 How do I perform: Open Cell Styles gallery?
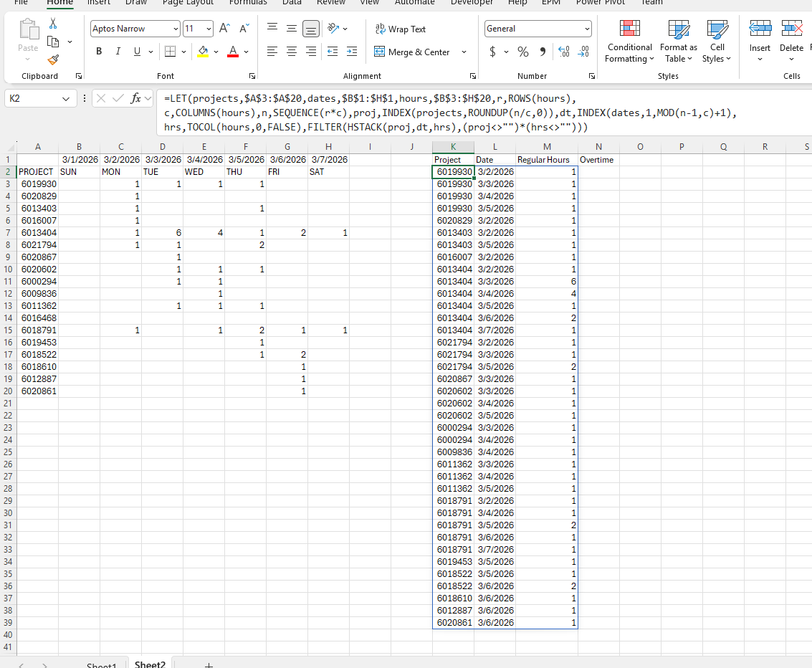(717, 42)
